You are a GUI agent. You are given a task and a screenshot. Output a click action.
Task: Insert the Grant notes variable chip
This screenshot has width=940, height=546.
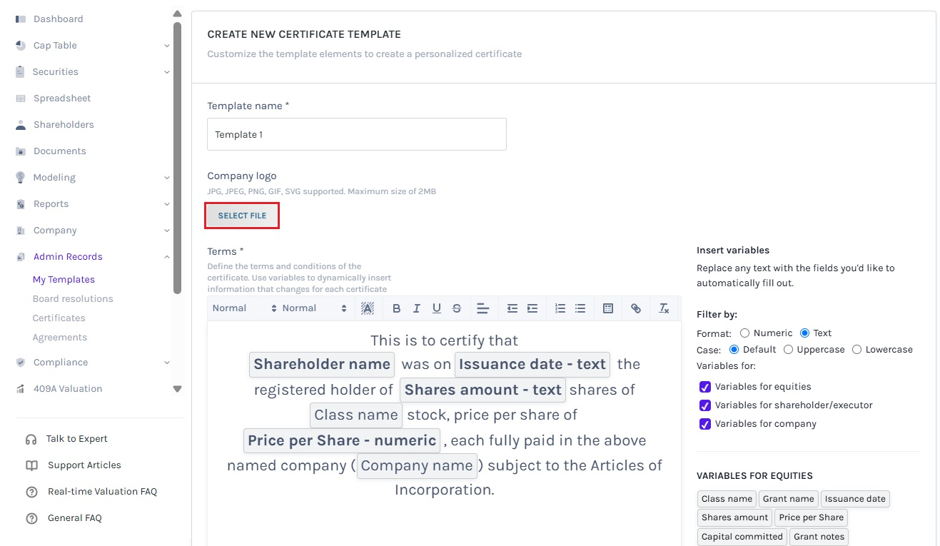tap(819, 536)
